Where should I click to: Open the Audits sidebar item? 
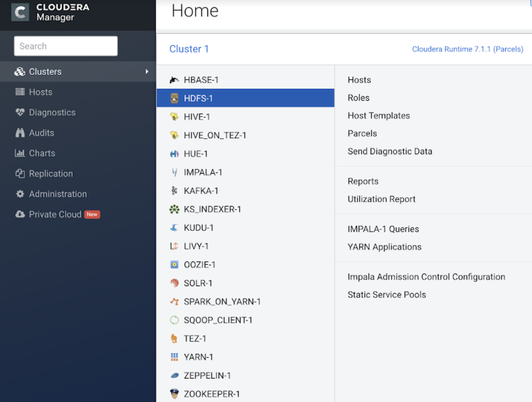pyautogui.click(x=41, y=133)
